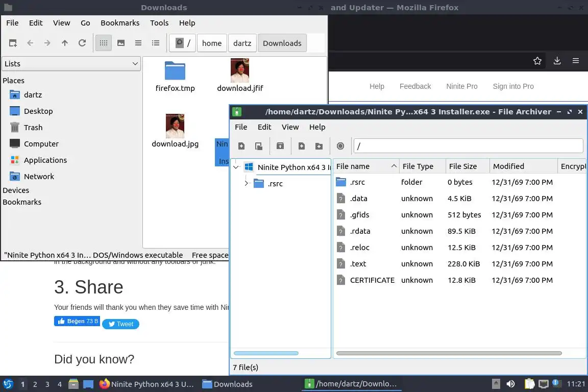Click new archive icon in File Archiver
This screenshot has width=588, height=392.
241,146
